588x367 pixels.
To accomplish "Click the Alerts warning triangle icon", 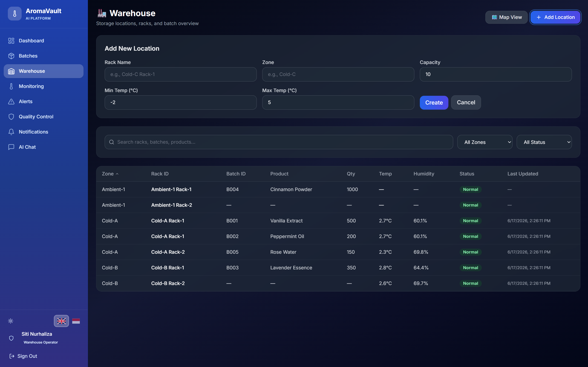I will click(x=11, y=102).
